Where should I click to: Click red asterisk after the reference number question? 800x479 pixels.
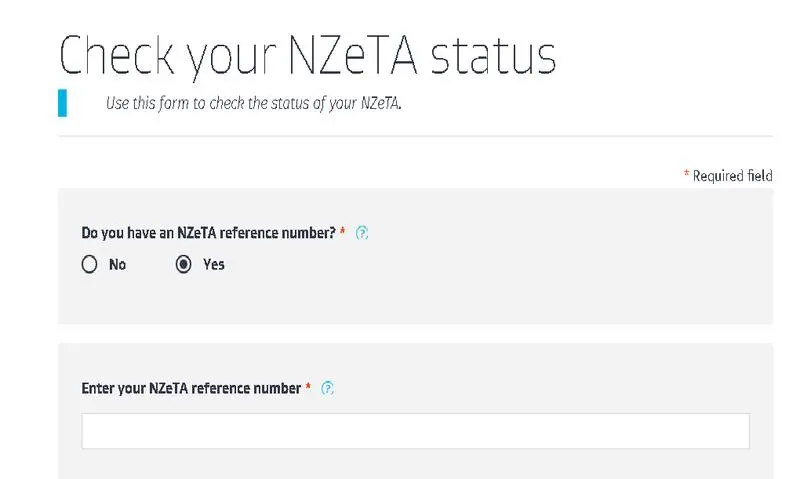coord(343,232)
